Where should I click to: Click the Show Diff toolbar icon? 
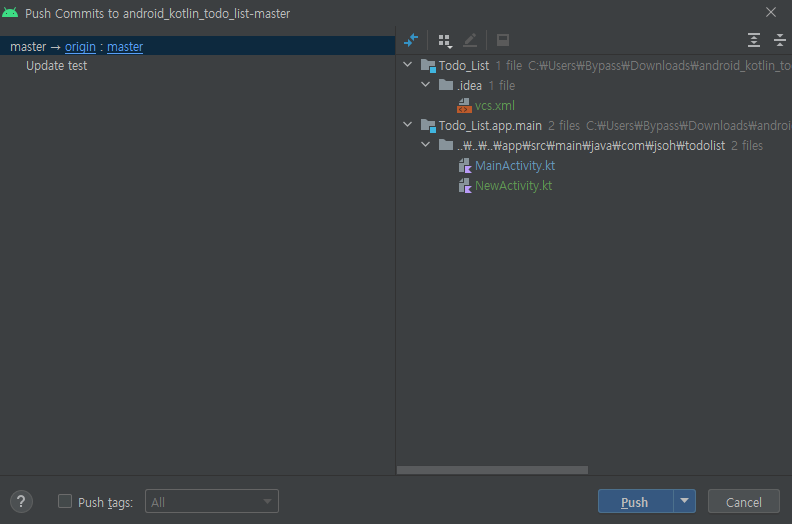click(411, 40)
